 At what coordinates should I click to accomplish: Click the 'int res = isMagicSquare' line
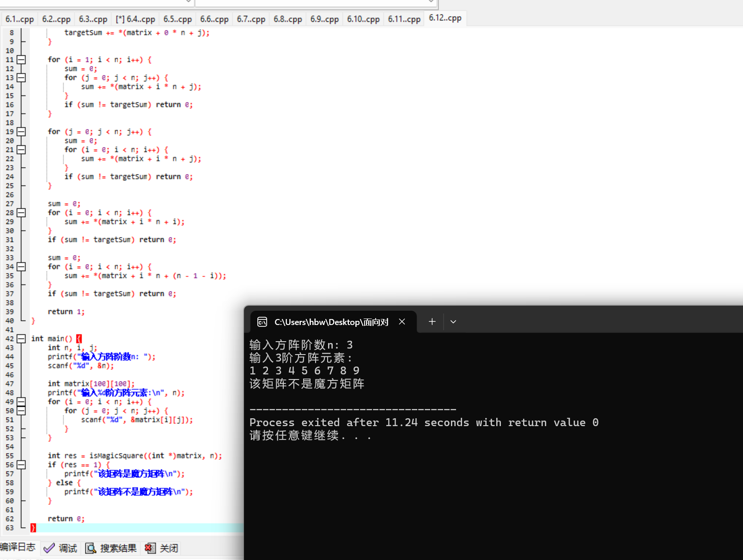coord(135,456)
